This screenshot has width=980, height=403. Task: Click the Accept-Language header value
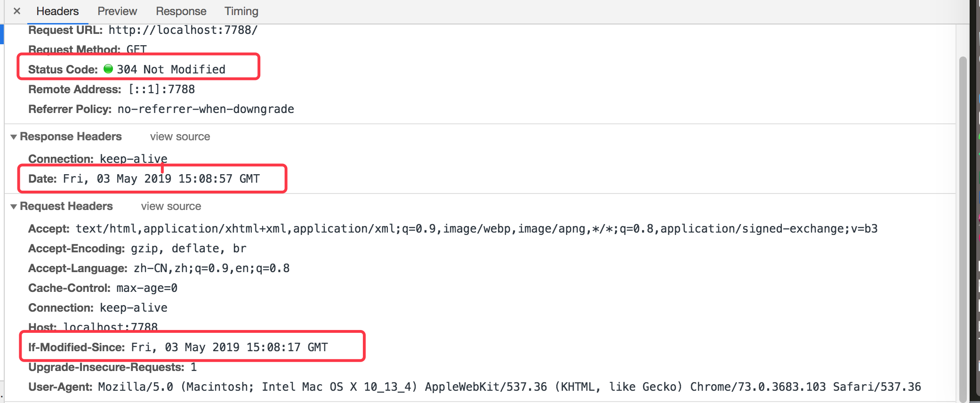click(x=211, y=268)
